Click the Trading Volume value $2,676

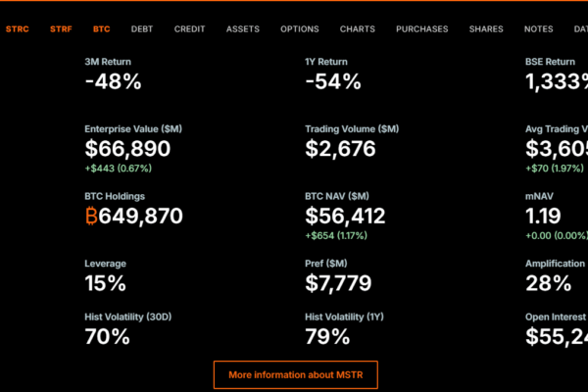point(340,149)
